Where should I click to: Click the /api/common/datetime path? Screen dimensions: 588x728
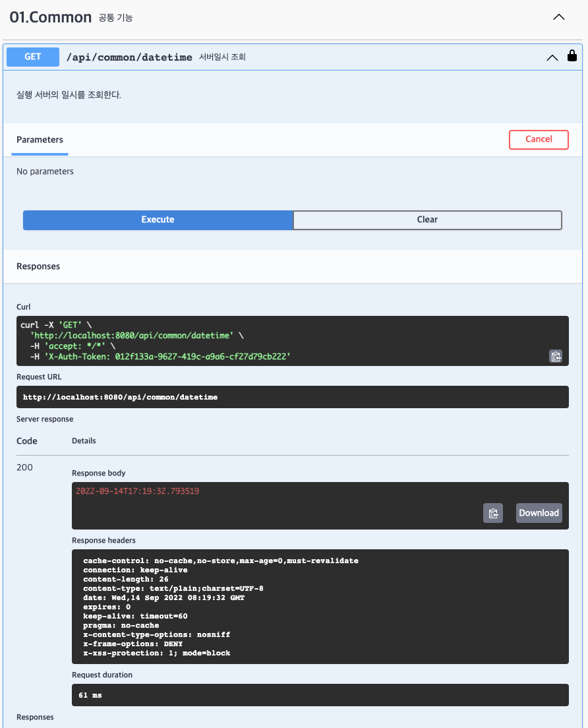pos(129,57)
